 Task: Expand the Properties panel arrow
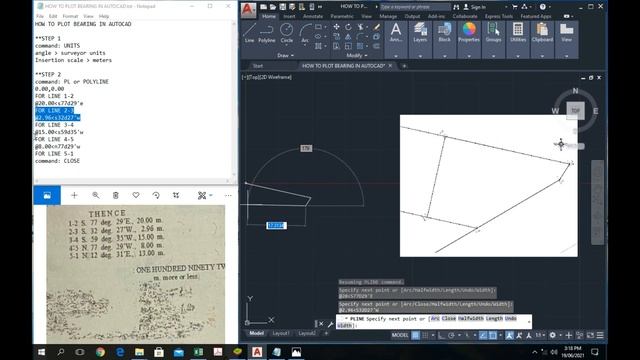[x=469, y=56]
